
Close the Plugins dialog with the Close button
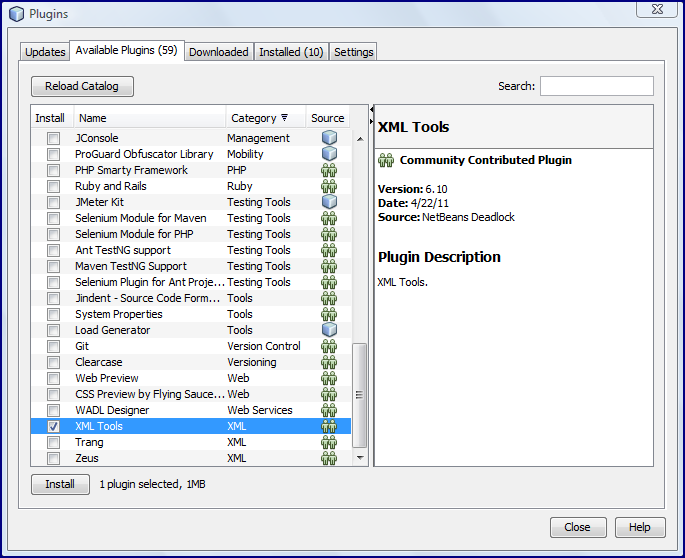(578, 527)
